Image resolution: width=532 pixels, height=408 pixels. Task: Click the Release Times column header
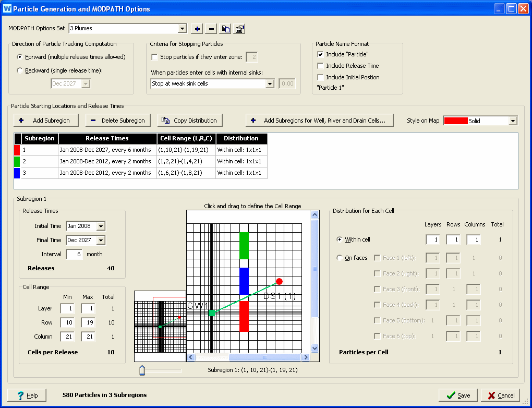click(x=107, y=138)
